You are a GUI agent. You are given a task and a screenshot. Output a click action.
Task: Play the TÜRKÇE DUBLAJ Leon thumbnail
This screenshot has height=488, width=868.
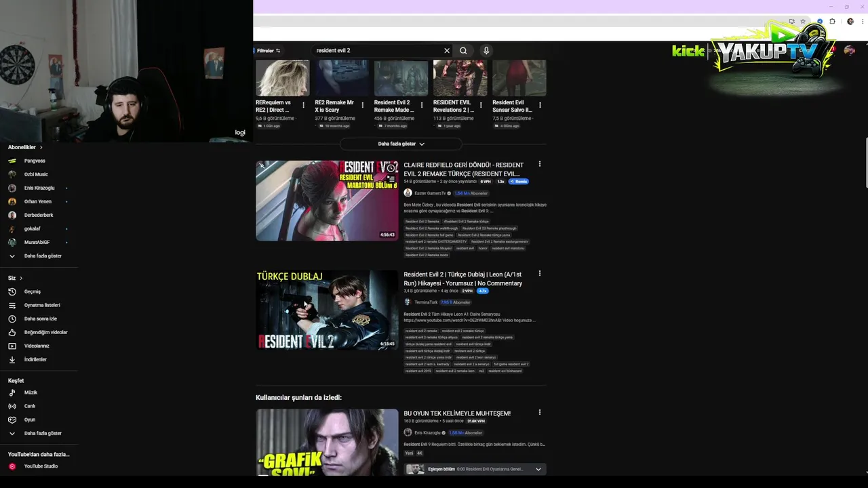tap(327, 310)
